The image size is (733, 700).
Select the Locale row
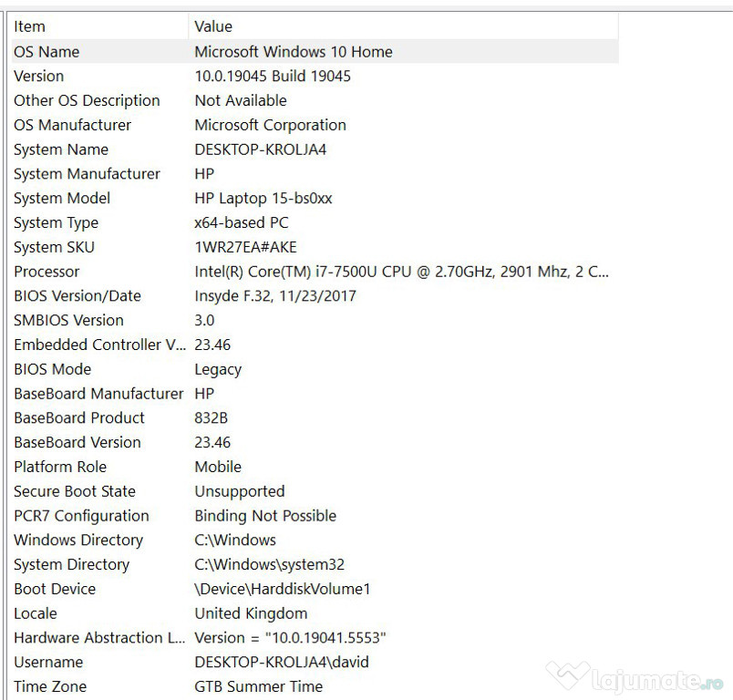[x=315, y=613]
